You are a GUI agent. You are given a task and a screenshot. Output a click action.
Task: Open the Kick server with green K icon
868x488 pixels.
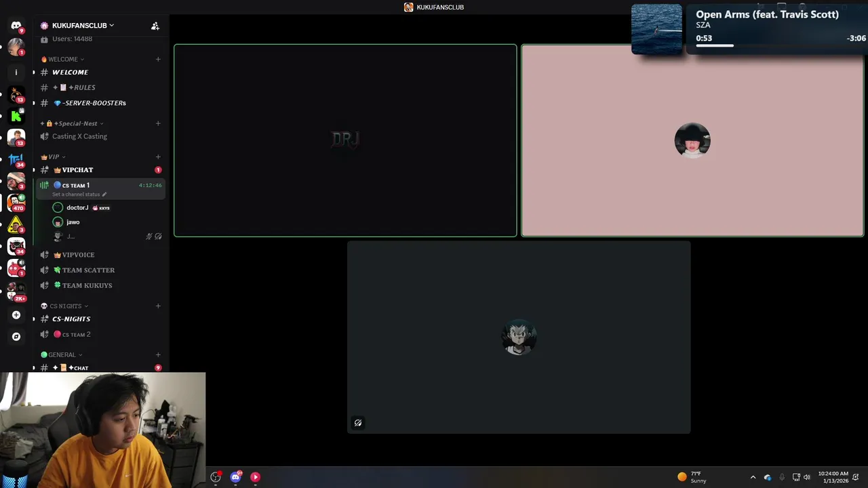pos(16,116)
